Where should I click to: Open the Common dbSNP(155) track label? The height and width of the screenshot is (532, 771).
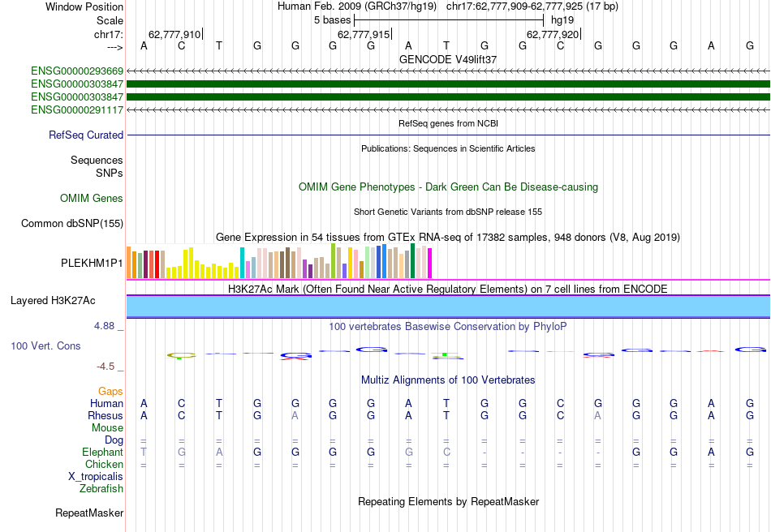72,223
